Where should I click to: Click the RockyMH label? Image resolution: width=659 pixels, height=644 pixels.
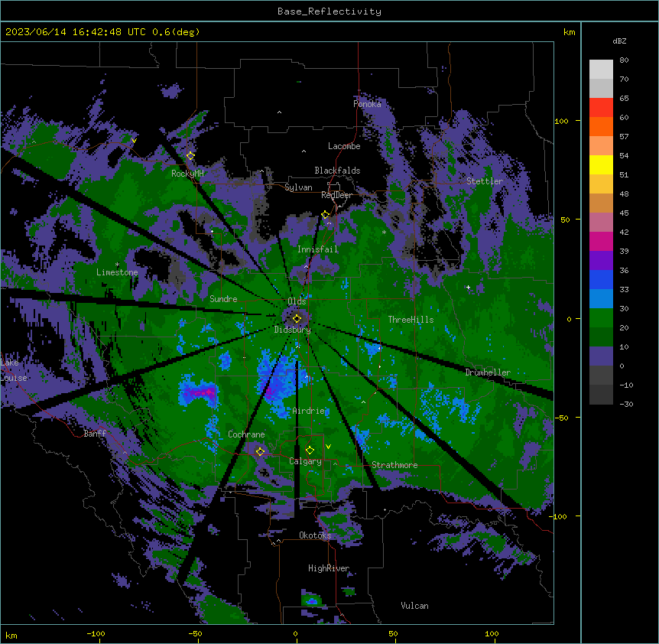[x=187, y=174]
